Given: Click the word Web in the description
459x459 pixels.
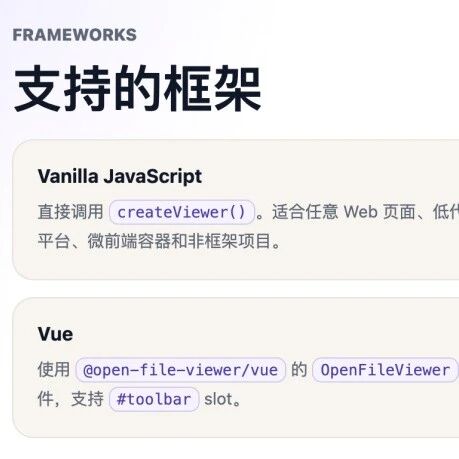Looking at the screenshot, I should click(360, 212).
